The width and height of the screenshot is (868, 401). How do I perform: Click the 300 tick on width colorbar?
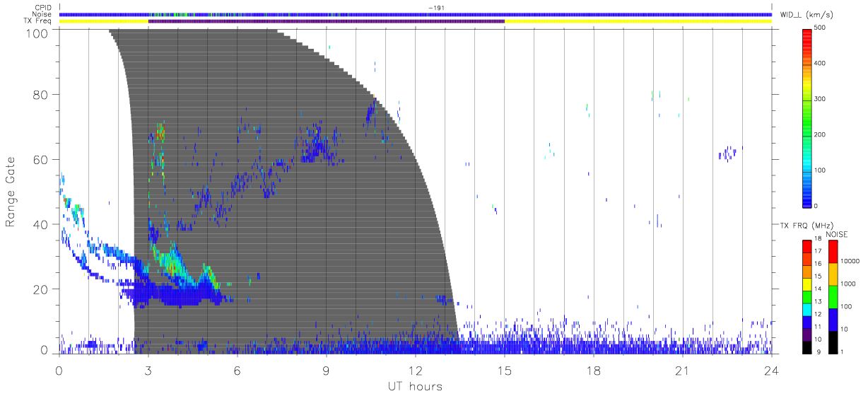[x=820, y=98]
